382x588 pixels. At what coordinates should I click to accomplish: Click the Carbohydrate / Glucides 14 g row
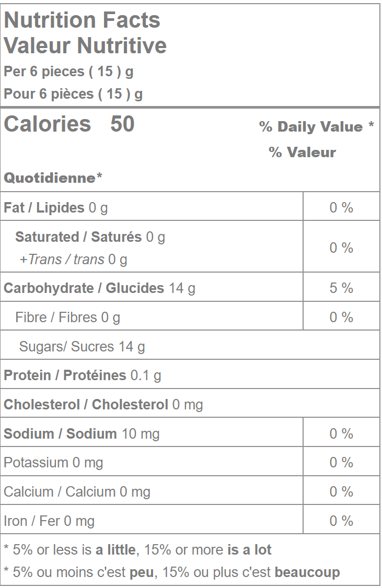pyautogui.click(x=99, y=288)
